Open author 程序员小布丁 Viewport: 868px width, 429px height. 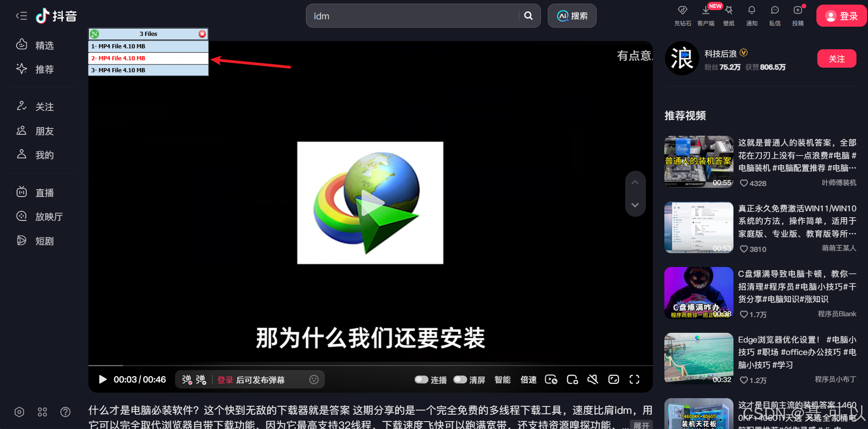point(835,379)
